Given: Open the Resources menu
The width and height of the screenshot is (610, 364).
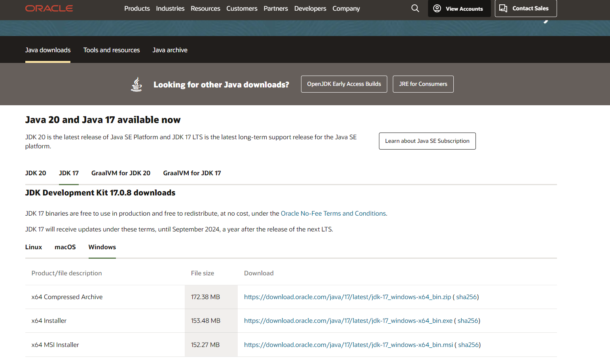Looking at the screenshot, I should [x=205, y=8].
